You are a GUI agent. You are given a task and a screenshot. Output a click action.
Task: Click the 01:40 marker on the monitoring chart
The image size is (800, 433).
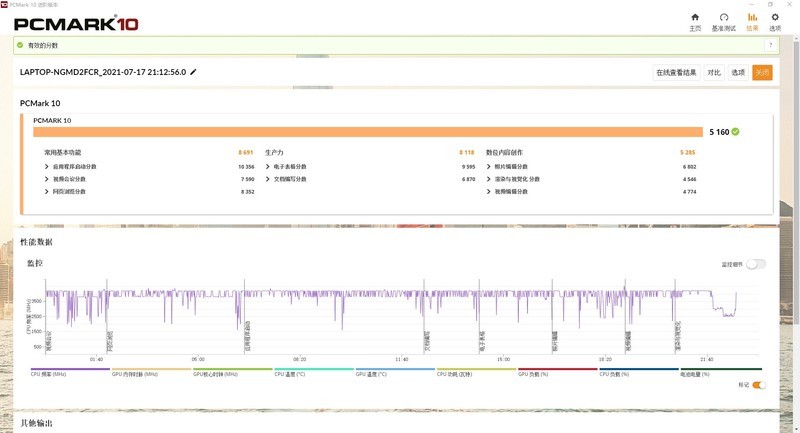(x=97, y=359)
